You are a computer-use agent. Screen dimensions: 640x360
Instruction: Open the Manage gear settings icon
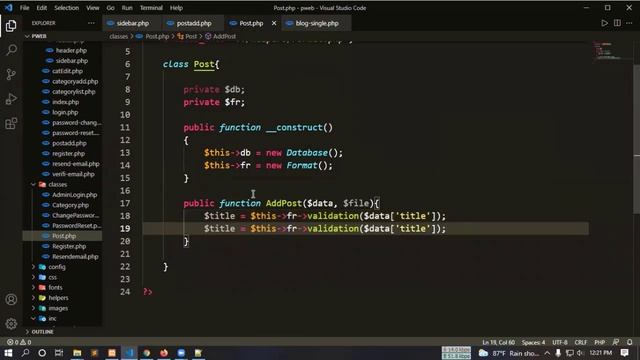coord(11,324)
